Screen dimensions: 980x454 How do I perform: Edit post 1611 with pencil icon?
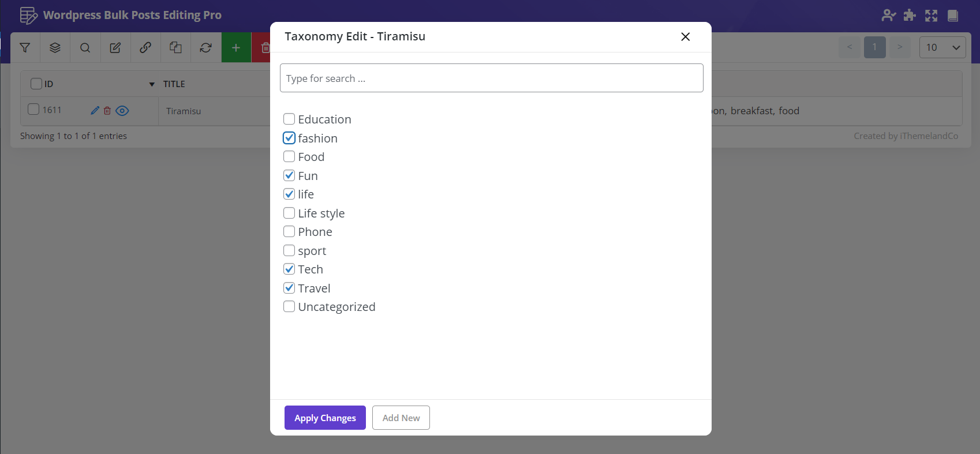click(x=95, y=110)
